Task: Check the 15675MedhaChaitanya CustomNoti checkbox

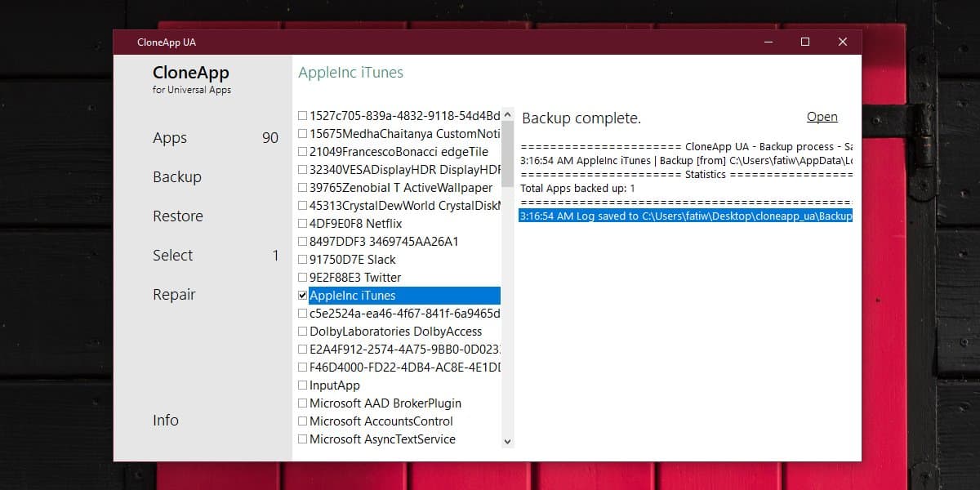Action: (303, 134)
